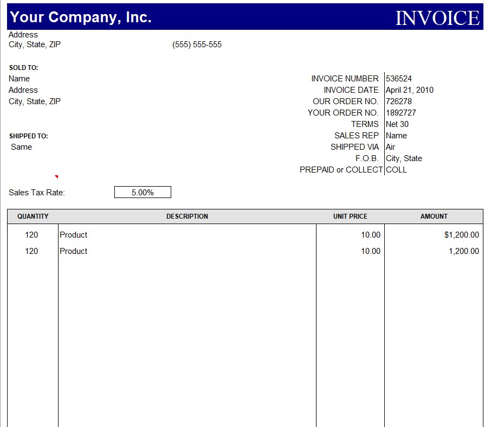This screenshot has height=427, width=504.
Task: Click the AMOUNT column header
Action: point(434,216)
